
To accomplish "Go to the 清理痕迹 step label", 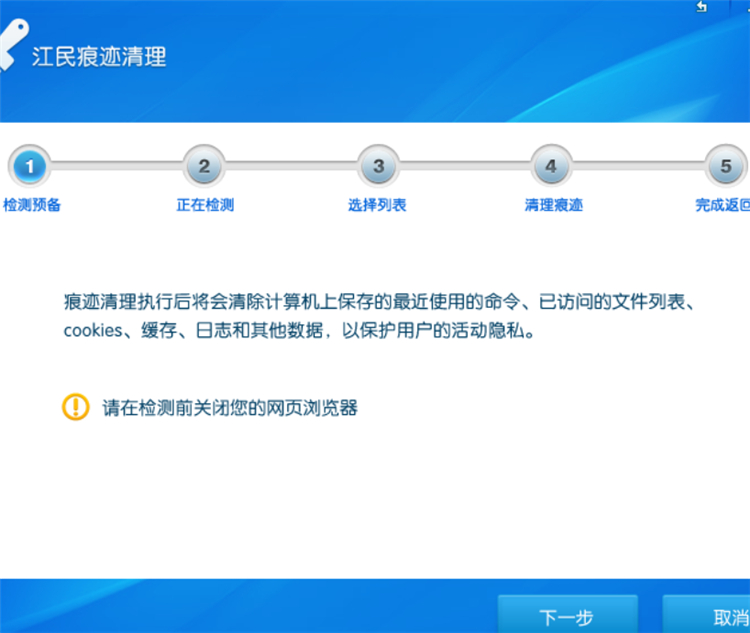I will coord(553,205).
